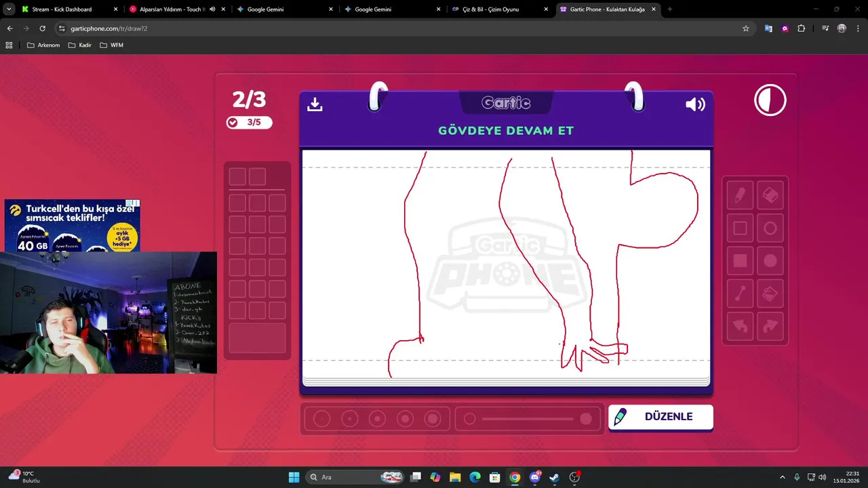
Task: Mute the Alparslan Yıldırım tab audio icon
Action: 212,9
